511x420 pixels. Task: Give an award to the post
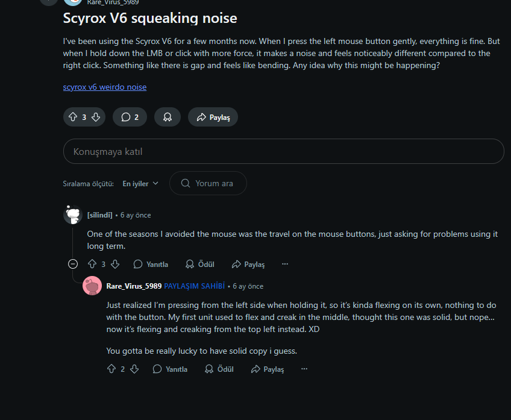pyautogui.click(x=168, y=117)
